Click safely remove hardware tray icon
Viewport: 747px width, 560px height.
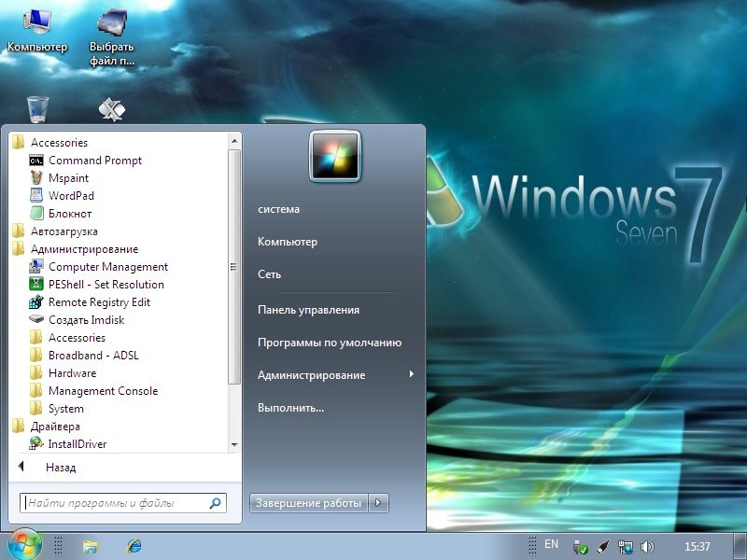click(x=580, y=547)
